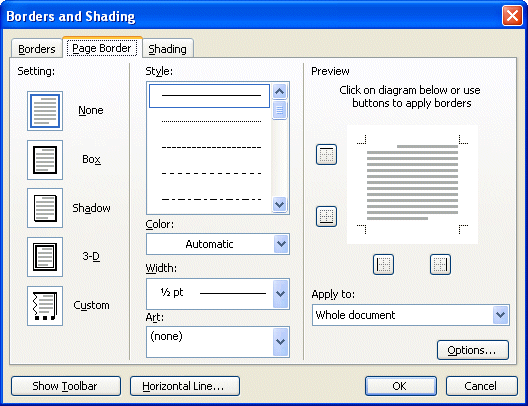Click the Style list scroll up arrow
This screenshot has width=528, height=406.
[x=280, y=91]
